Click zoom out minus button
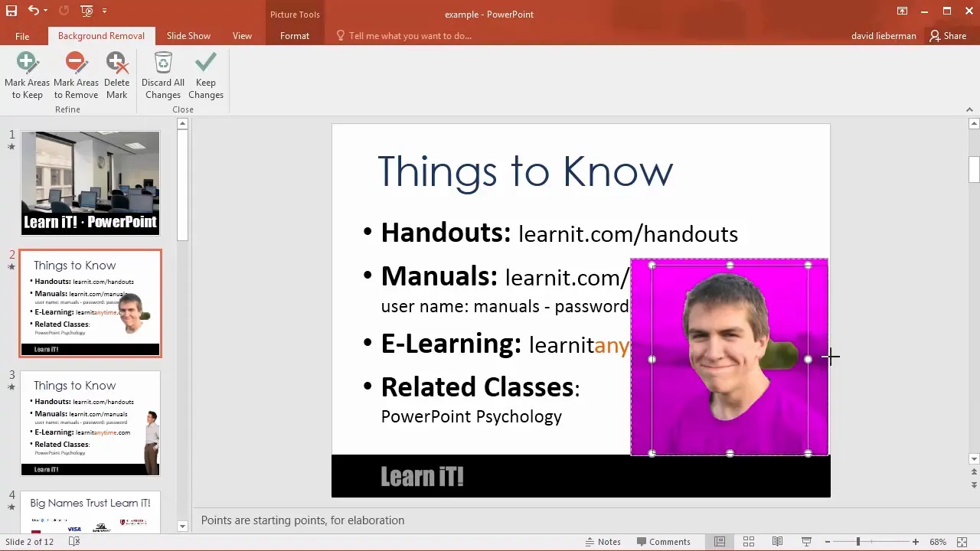The image size is (980, 551). 828,542
